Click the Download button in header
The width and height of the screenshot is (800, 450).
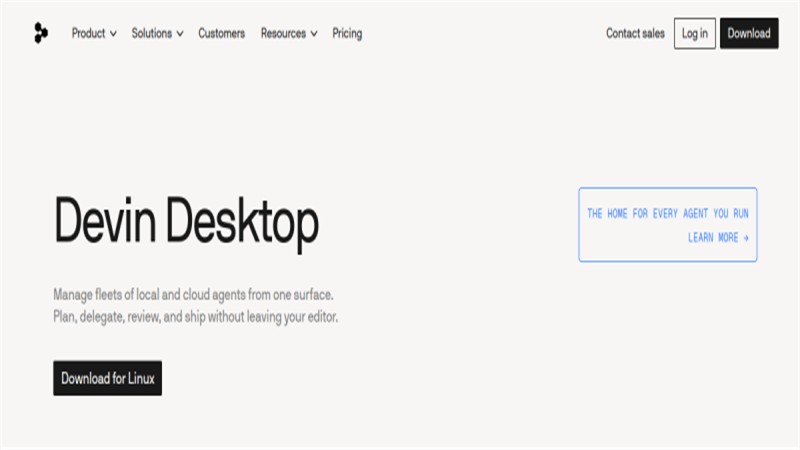tap(749, 33)
